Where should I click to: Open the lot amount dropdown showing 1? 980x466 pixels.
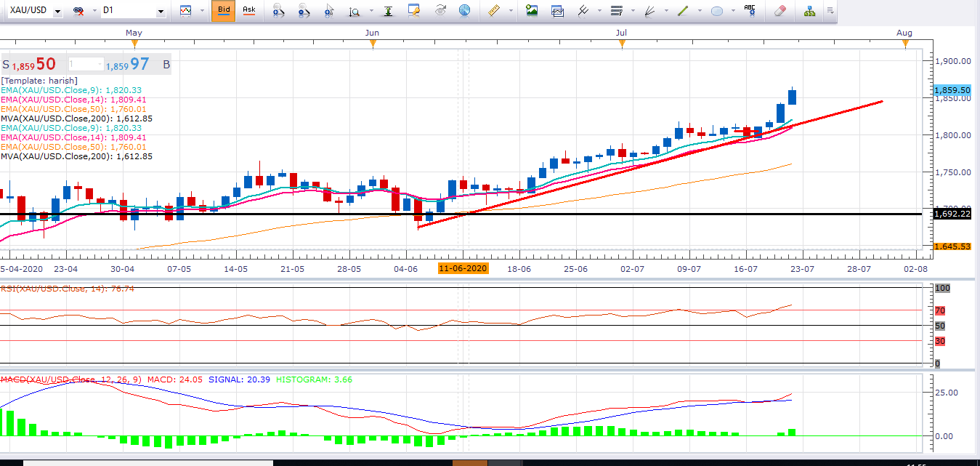[86, 64]
